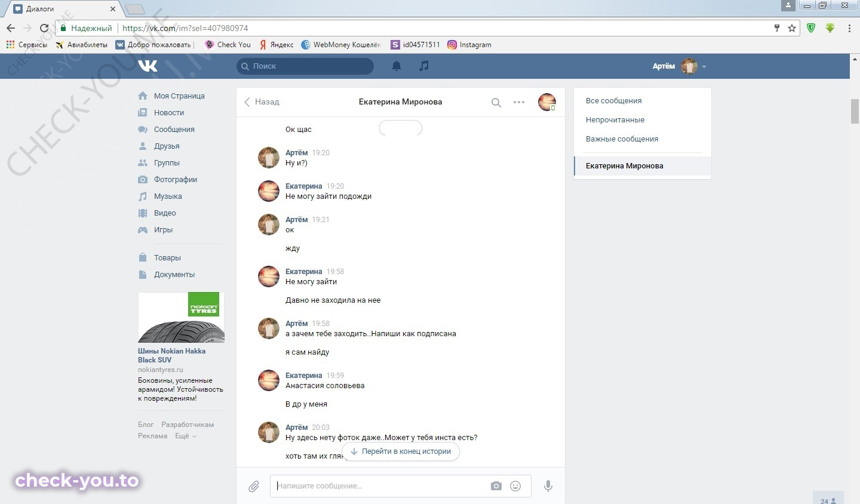
Task: Open the Chrome three-dot menu
Action: (x=849, y=28)
